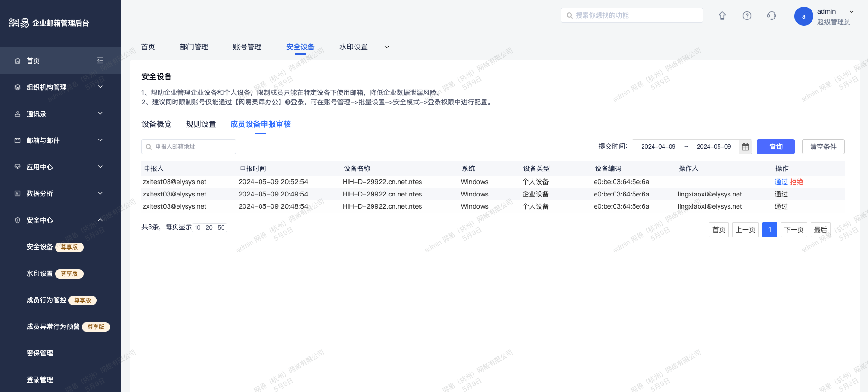
Task: Click the customer service headset icon
Action: click(772, 16)
